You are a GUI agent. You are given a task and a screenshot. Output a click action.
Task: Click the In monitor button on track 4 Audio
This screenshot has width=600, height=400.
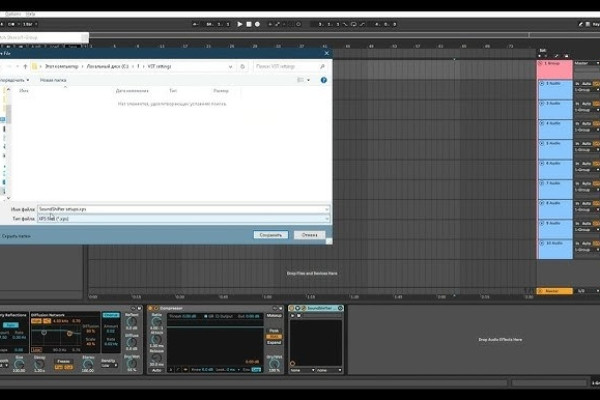pos(577,124)
